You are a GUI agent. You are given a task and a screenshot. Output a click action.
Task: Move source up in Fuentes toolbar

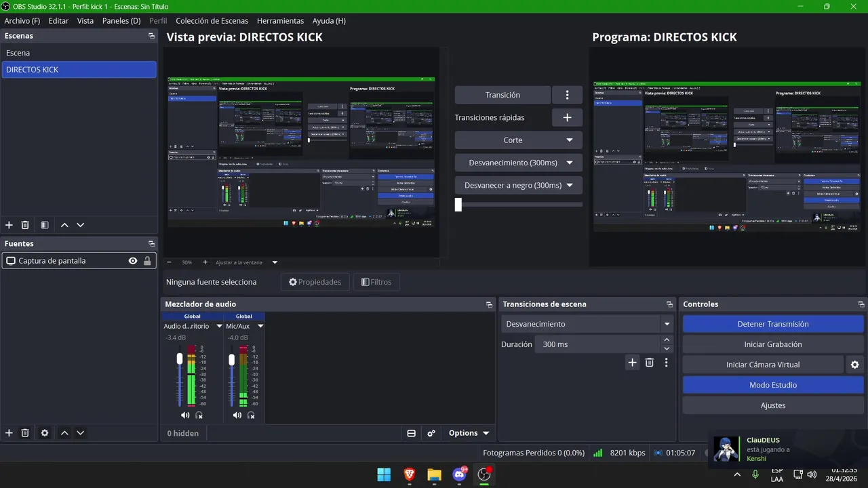[x=64, y=433]
